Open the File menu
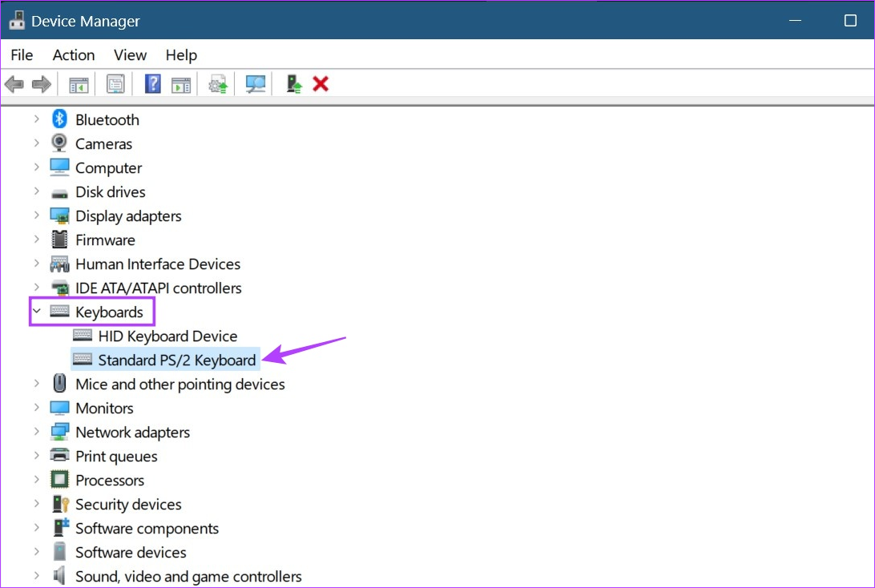 click(22, 54)
